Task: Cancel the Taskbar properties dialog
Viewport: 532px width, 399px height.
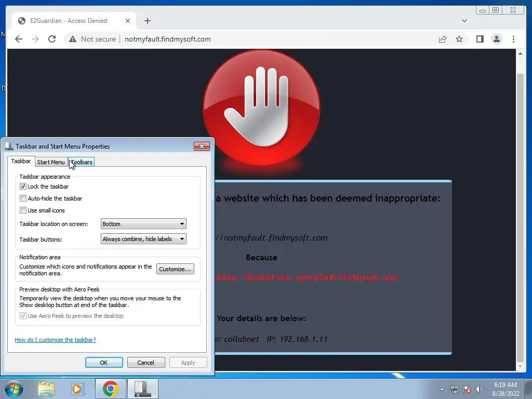Action: [x=146, y=362]
